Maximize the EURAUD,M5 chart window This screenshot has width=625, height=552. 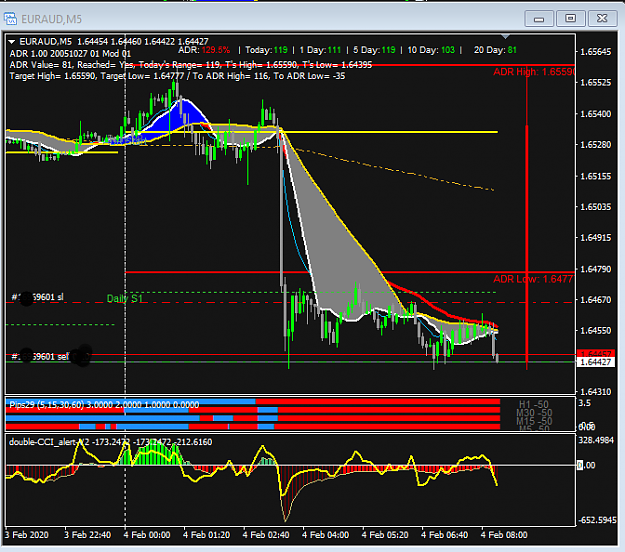(570, 18)
